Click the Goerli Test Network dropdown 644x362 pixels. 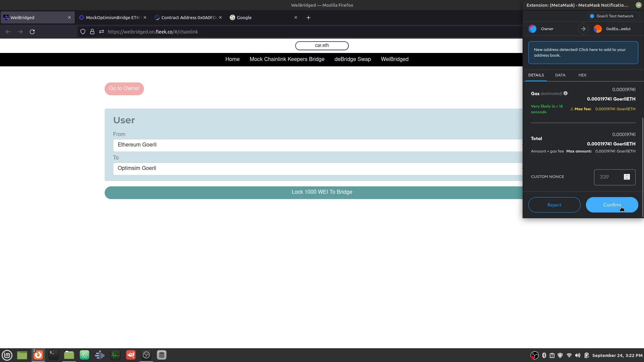coord(612,16)
